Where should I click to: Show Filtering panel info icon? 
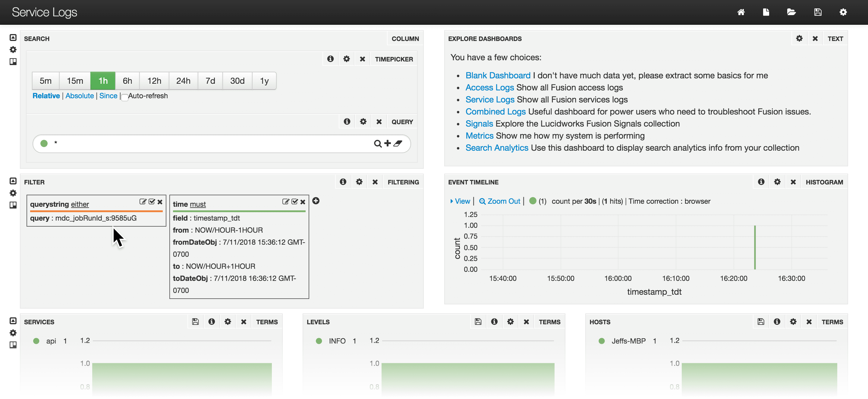pos(343,182)
